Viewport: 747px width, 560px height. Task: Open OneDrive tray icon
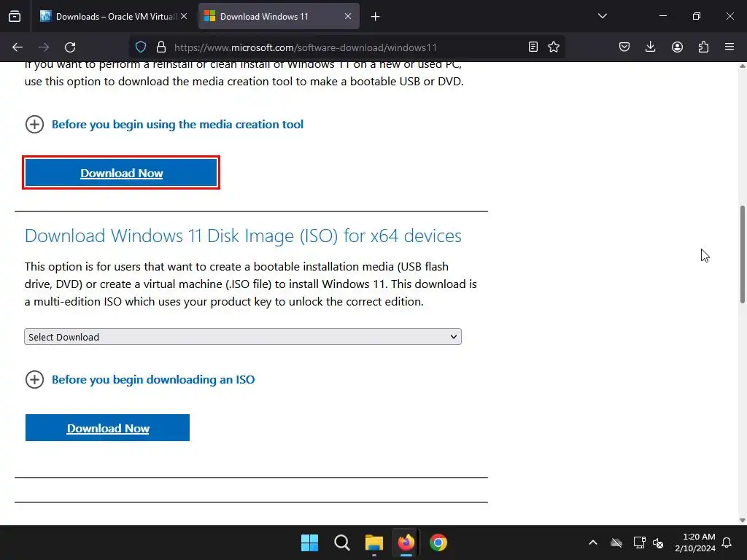pyautogui.click(x=616, y=542)
